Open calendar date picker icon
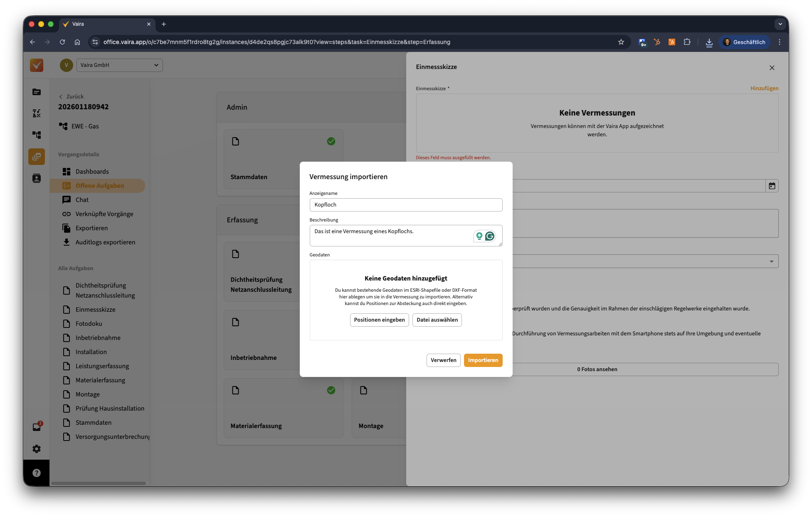The width and height of the screenshot is (812, 517). tap(772, 186)
